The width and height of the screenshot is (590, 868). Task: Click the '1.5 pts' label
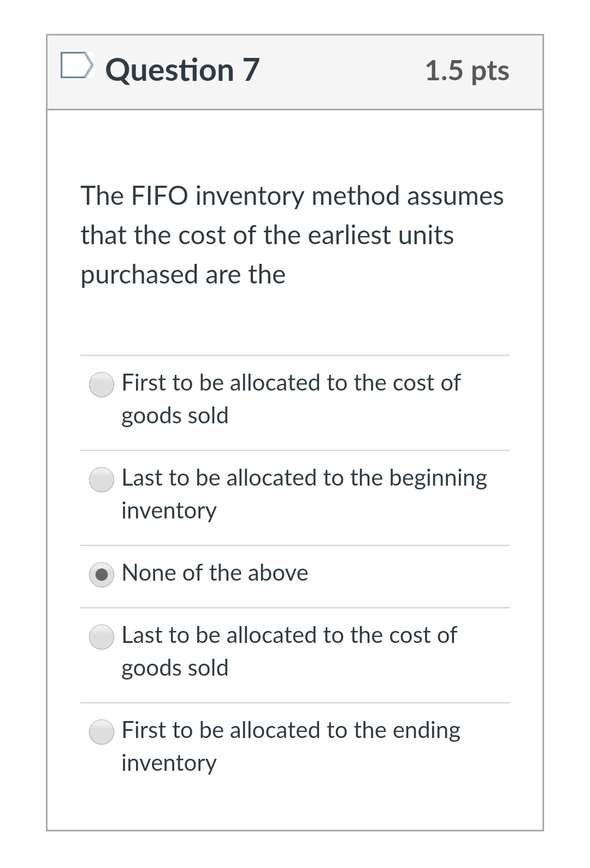(468, 70)
